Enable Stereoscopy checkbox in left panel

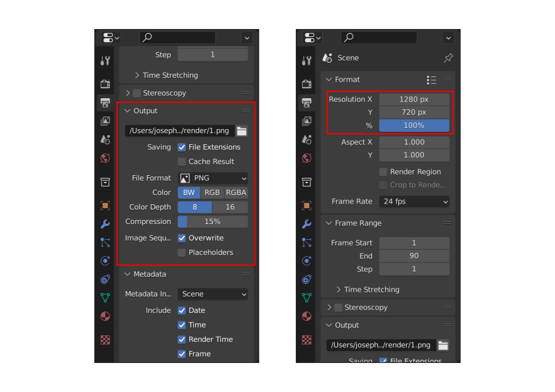pyautogui.click(x=136, y=94)
